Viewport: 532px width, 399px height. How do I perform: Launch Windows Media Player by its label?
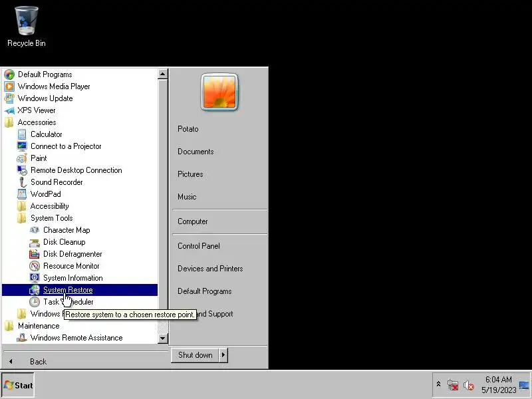pos(54,86)
